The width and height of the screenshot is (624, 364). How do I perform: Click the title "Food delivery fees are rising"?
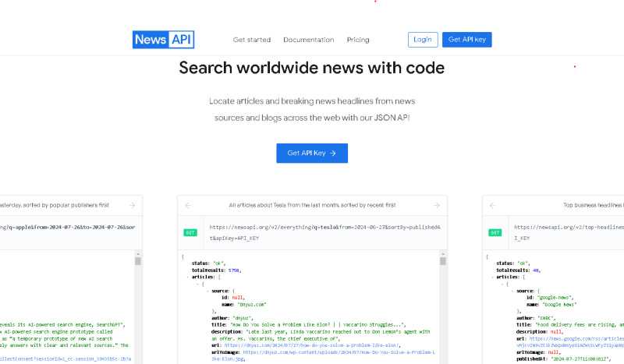point(580,324)
